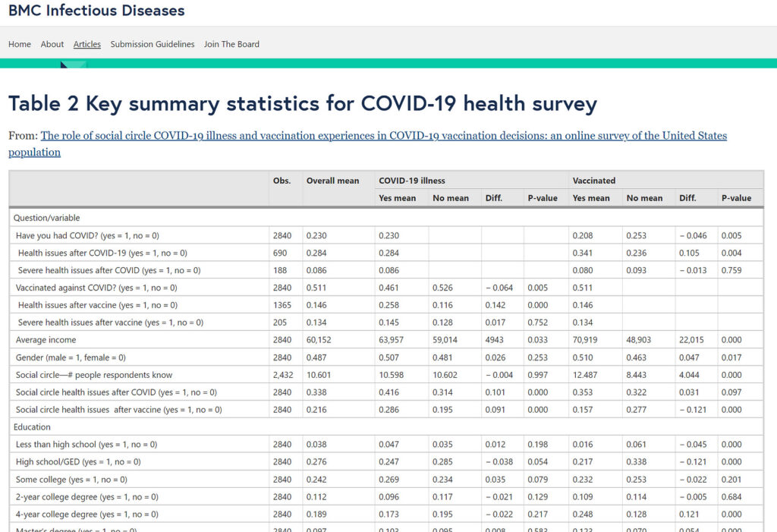Click the Vaccinated column group header
This screenshot has height=532, width=777.
coord(594,181)
